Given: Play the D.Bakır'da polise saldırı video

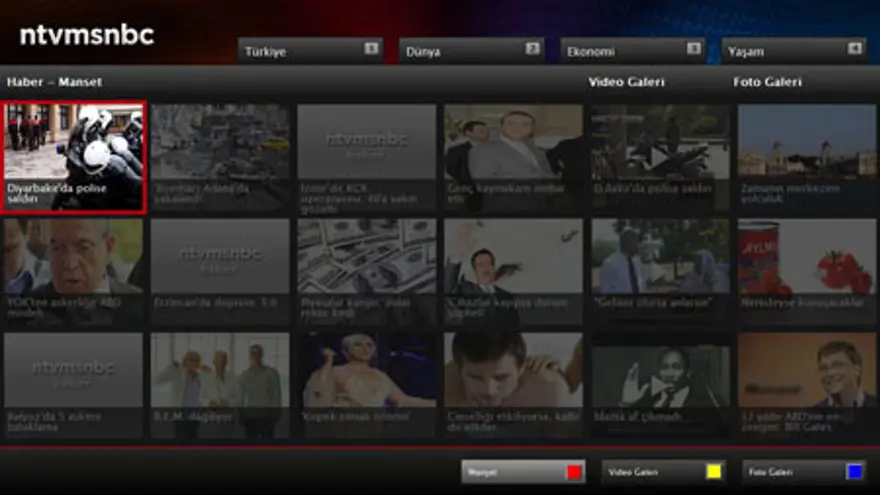Looking at the screenshot, I should [x=660, y=155].
